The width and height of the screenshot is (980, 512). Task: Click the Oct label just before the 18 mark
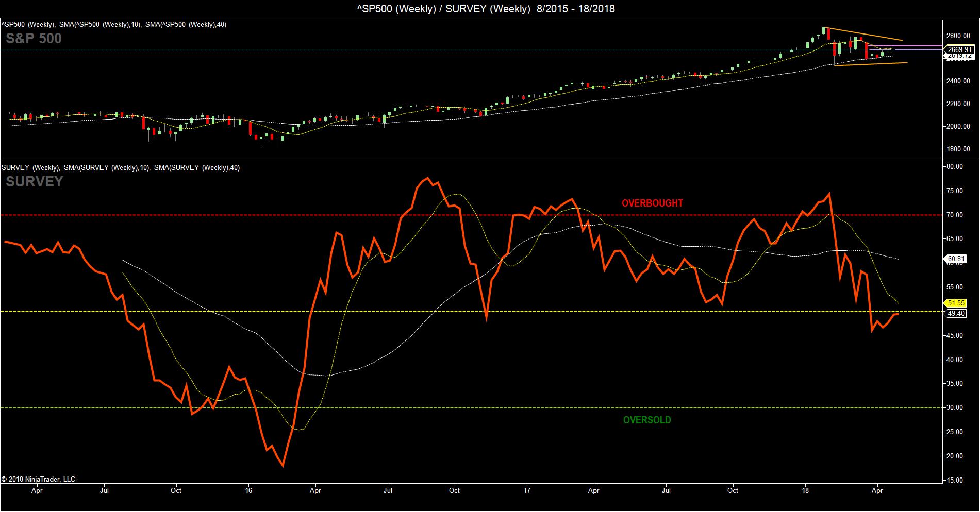click(733, 491)
